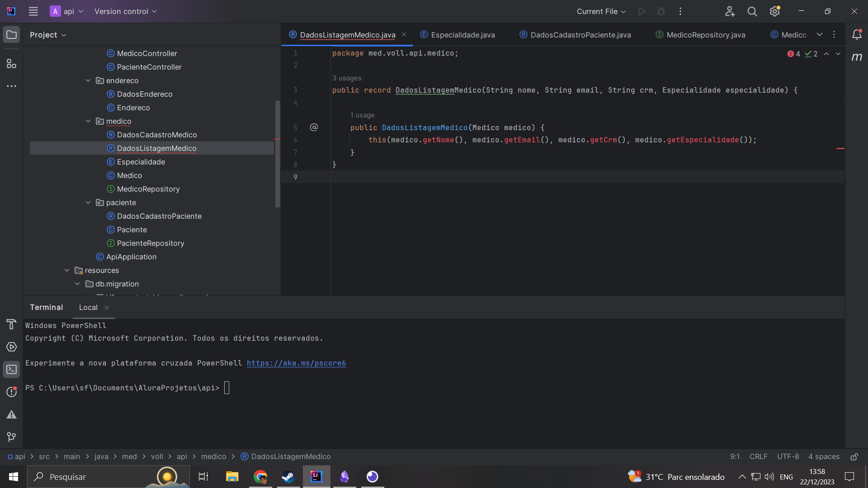Open the aka.ms/pscore6 link
This screenshot has width=868, height=488.
[x=296, y=363]
